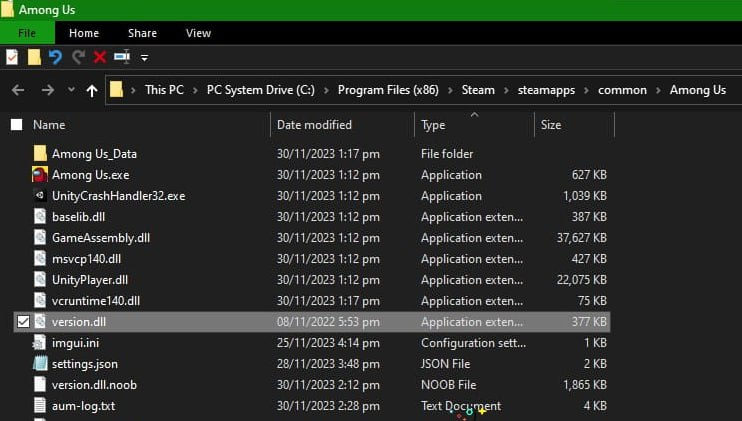Screen dimensions: 742x421
Task: Click the settings.json notepad icon
Action: 40,364
